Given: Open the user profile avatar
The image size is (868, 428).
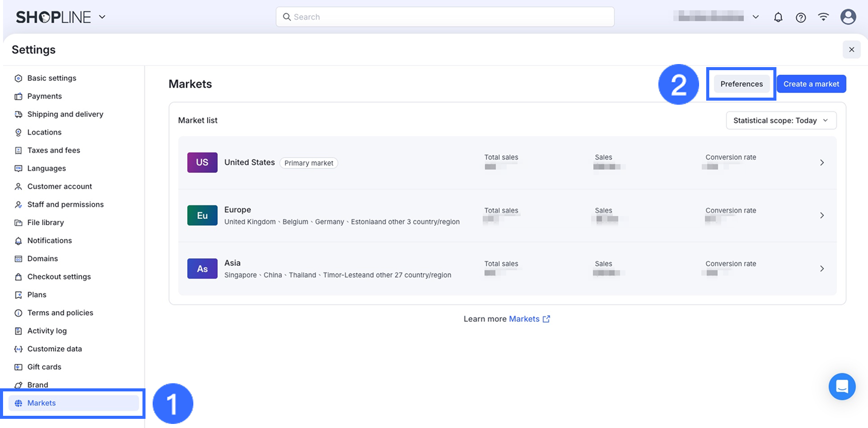Looking at the screenshot, I should pos(848,17).
